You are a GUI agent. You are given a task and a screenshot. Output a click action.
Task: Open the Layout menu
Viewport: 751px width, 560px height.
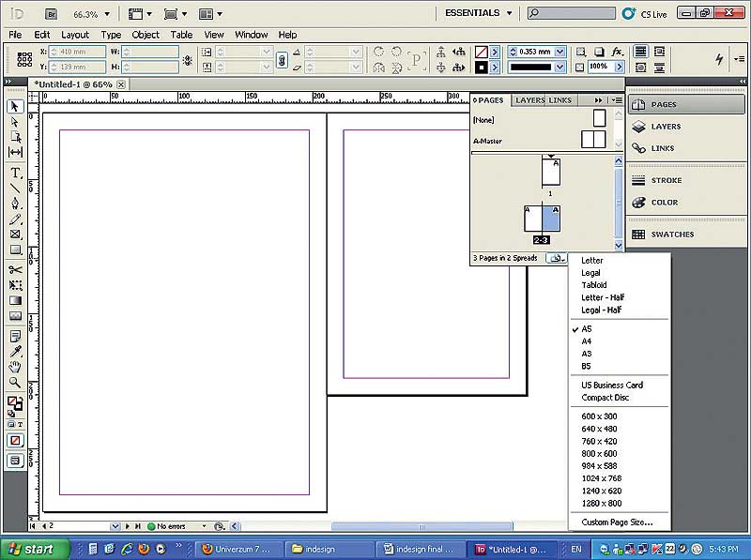coord(75,35)
